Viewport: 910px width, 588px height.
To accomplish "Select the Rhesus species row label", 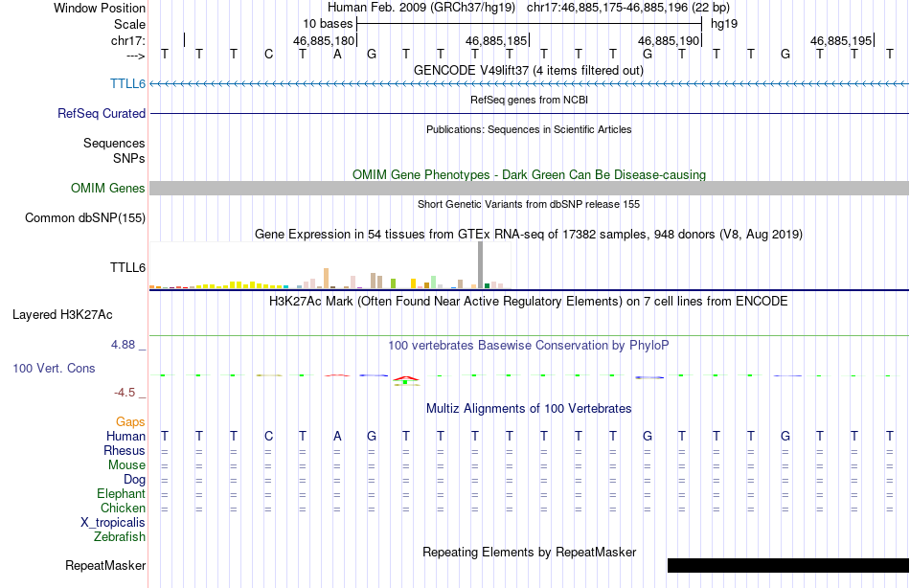I will [x=125, y=451].
